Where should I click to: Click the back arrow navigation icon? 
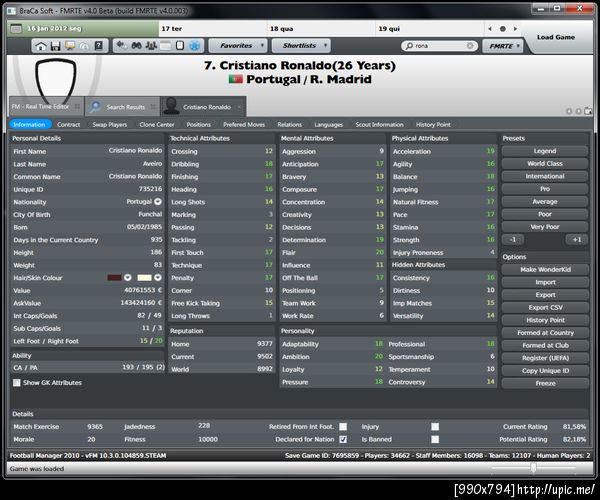pos(122,46)
